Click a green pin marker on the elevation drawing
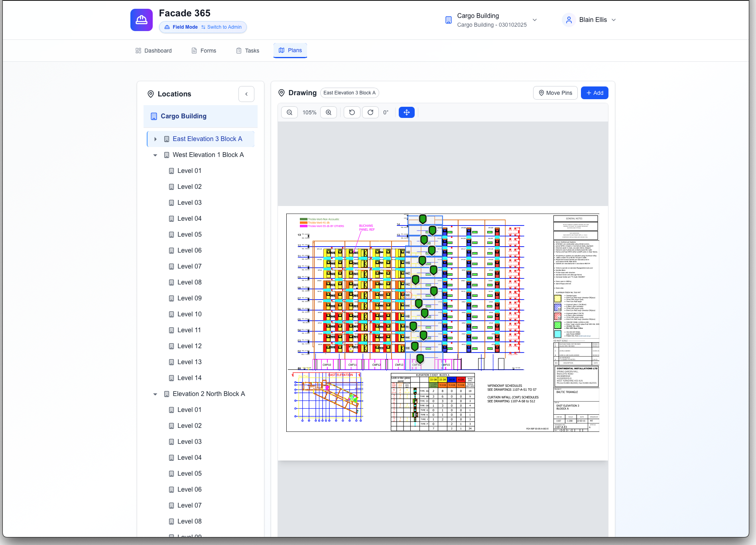Screen dimensions: 756x545 click(423, 219)
